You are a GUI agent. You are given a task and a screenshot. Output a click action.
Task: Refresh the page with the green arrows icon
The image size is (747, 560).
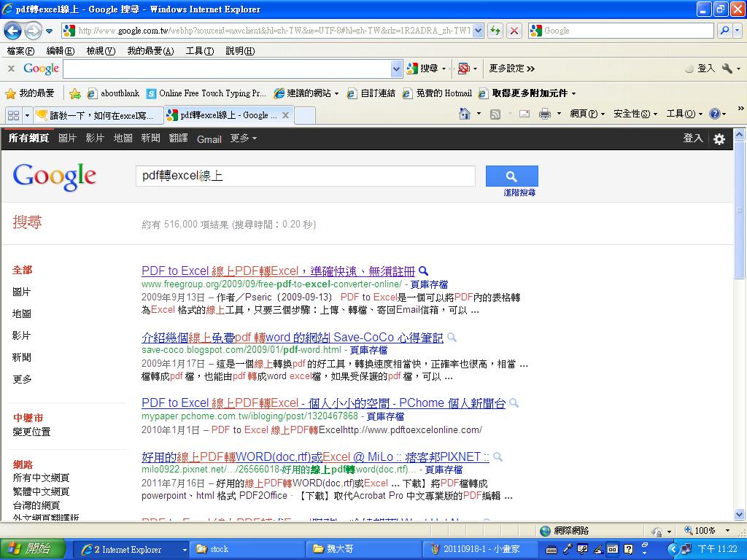tap(495, 31)
